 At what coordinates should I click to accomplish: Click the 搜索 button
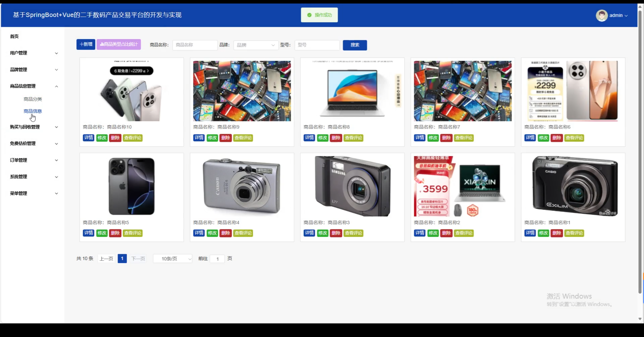tap(355, 45)
